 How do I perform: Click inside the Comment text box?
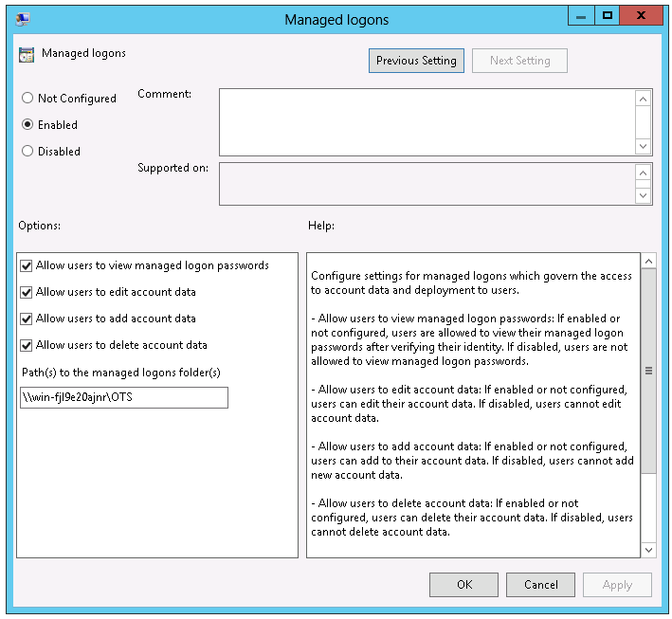(x=427, y=121)
